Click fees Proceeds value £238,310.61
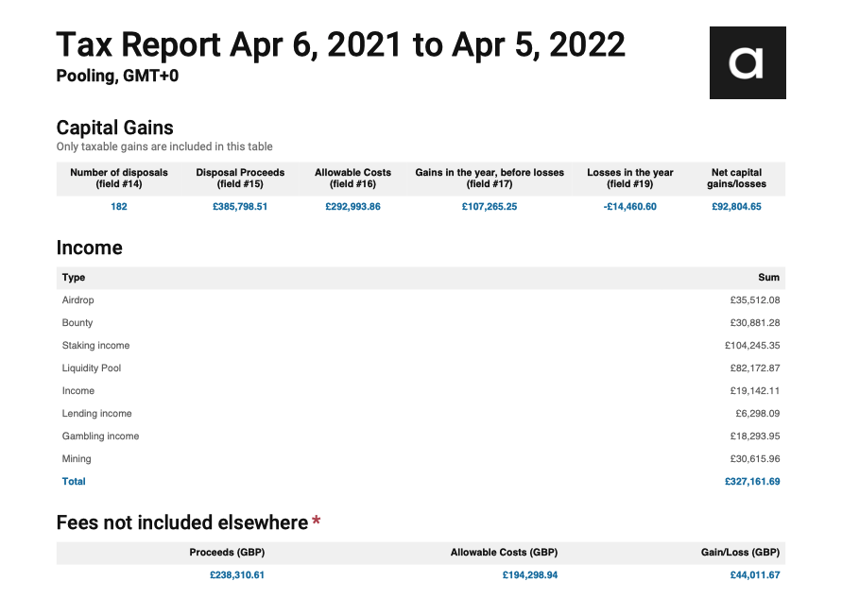Image resolution: width=842 pixels, height=616 pixels. point(237,575)
